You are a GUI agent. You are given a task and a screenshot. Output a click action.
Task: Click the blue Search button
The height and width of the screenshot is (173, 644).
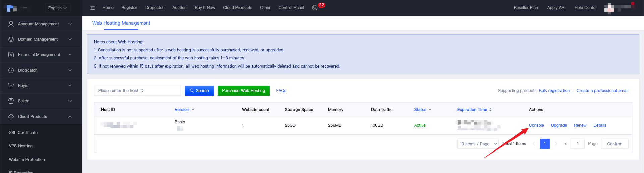199,91
